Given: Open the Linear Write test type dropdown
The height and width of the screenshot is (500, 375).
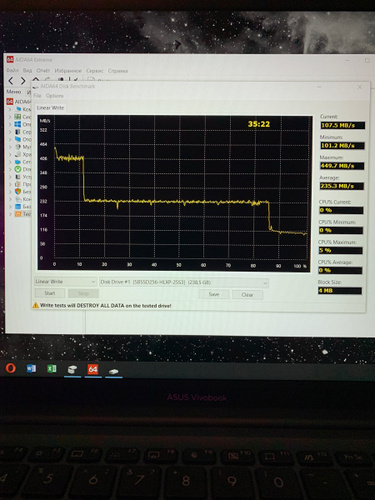Looking at the screenshot, I should 65,282.
